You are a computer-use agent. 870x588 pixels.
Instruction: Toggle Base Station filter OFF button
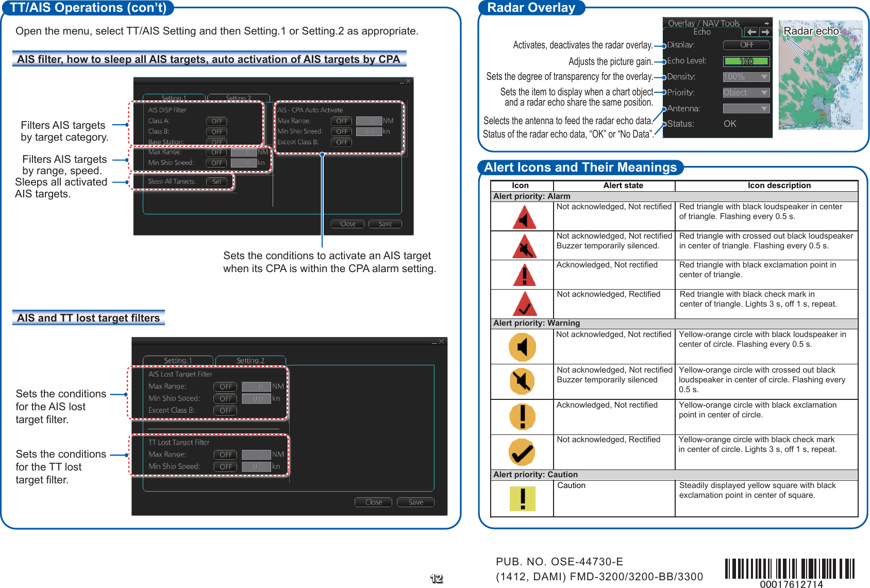point(216,142)
